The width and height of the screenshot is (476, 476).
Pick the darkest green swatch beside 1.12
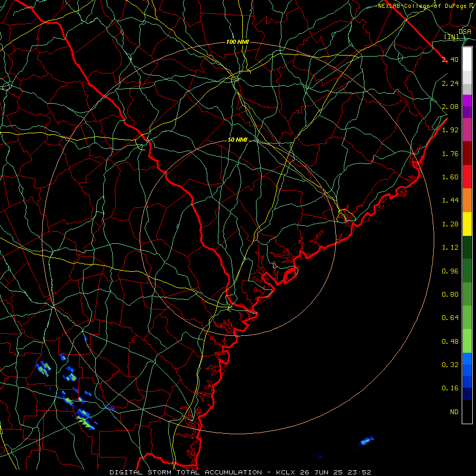coord(467,247)
